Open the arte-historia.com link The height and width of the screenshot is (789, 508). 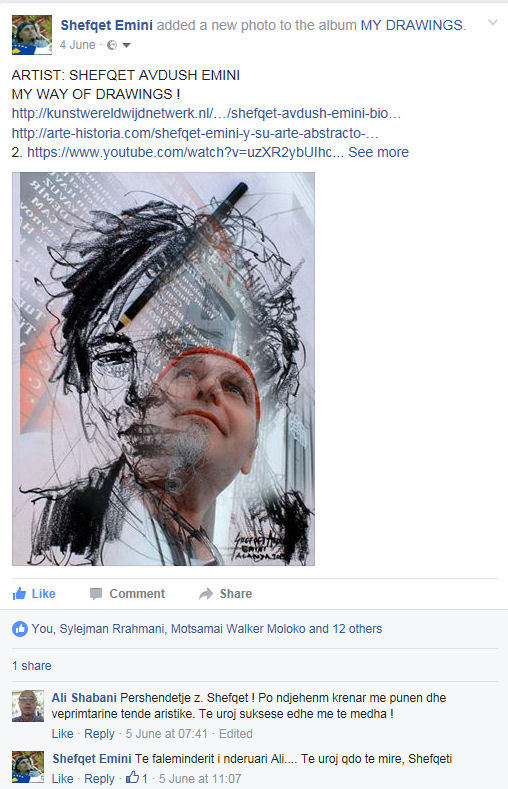tap(195, 133)
